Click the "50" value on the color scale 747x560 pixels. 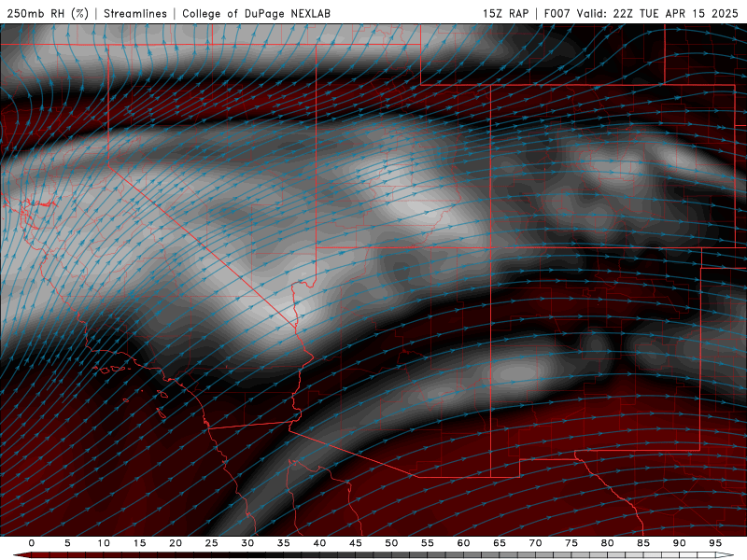pyautogui.click(x=391, y=543)
